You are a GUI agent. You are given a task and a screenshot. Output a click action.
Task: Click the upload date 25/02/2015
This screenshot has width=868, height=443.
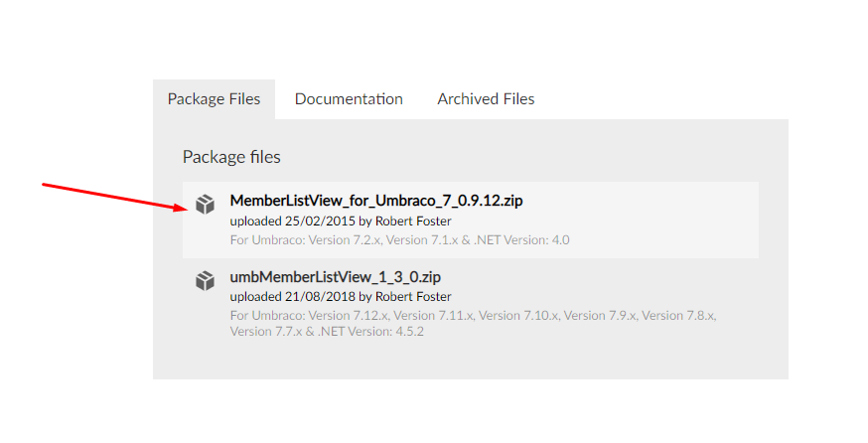click(320, 221)
